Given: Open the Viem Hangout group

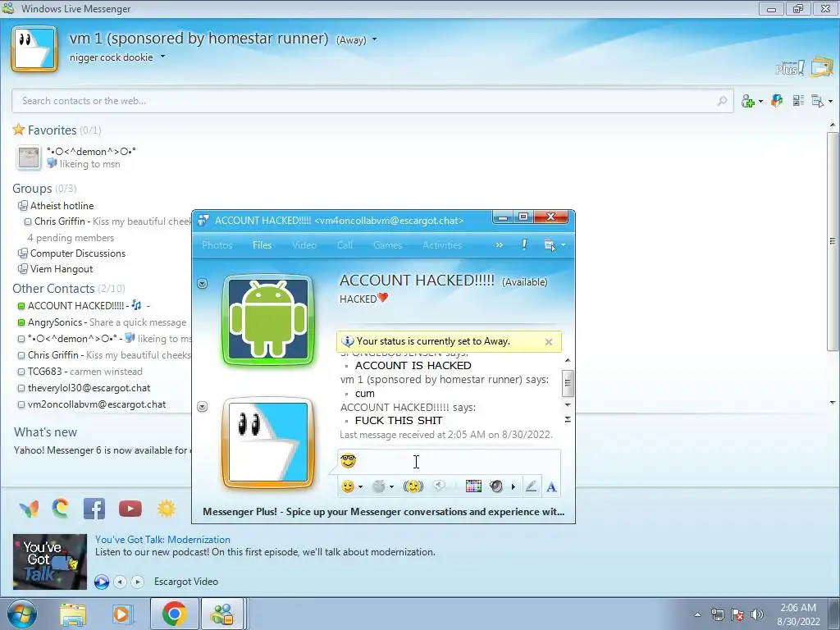Looking at the screenshot, I should (x=61, y=269).
